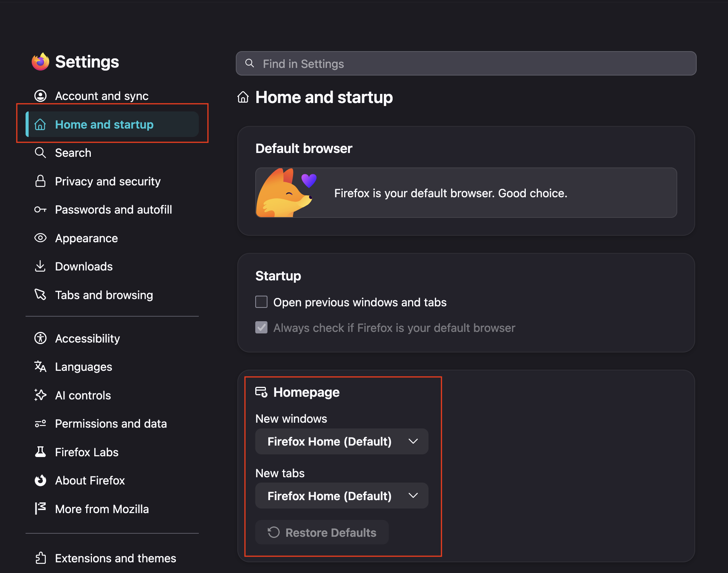The width and height of the screenshot is (728, 573).
Task: Open the New windows homepage dropdown
Action: coord(342,441)
